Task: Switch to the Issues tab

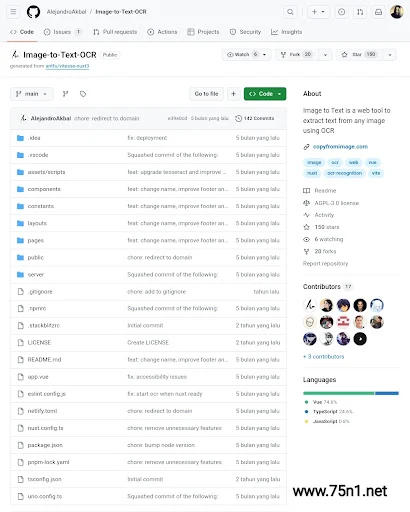Action: [62, 32]
